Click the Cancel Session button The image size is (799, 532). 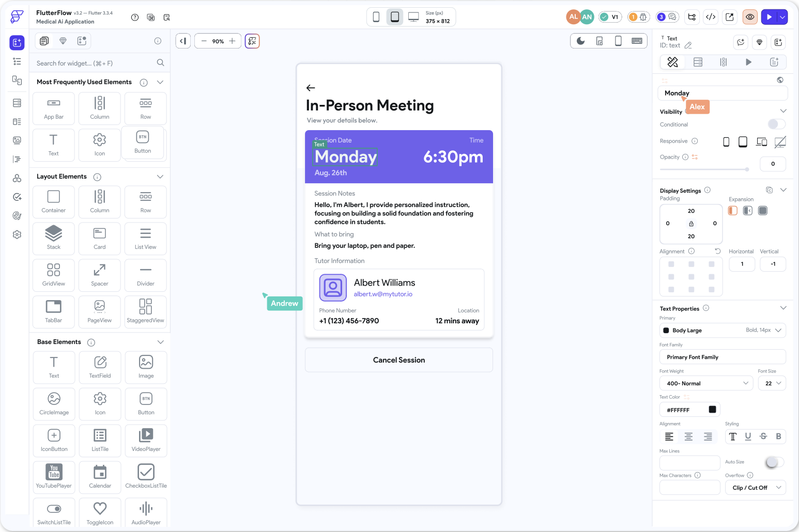[399, 360]
